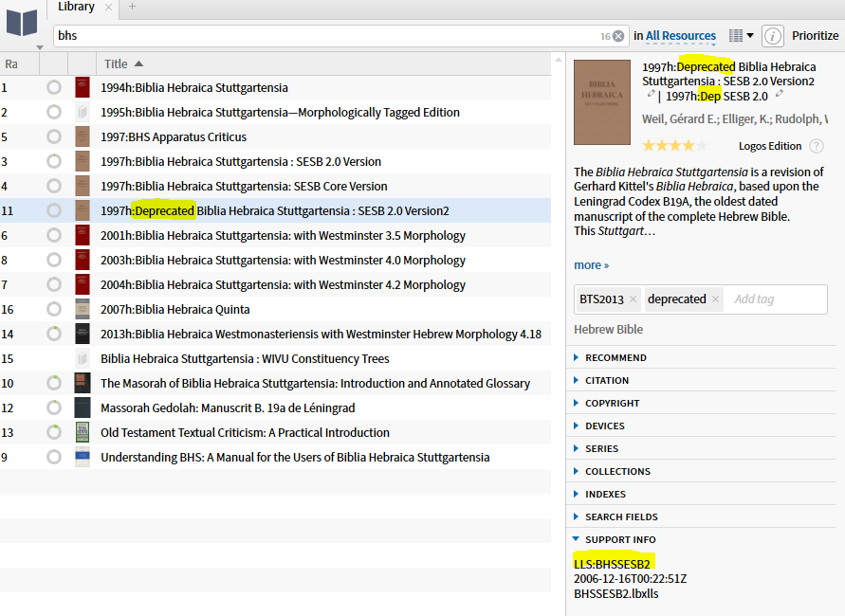Select Old Testament Textual Criticism row
845x616 pixels.
click(x=275, y=432)
